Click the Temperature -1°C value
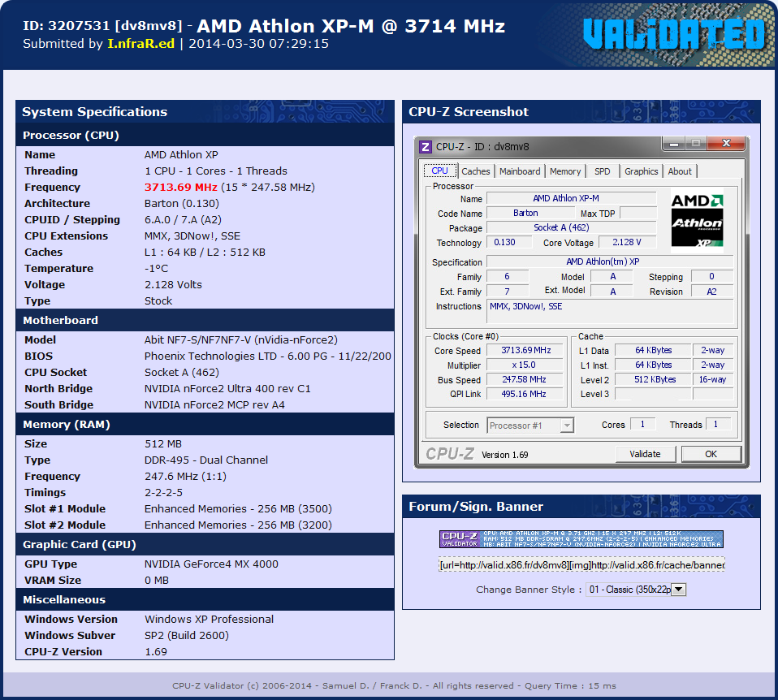The image size is (778, 700). [x=156, y=269]
